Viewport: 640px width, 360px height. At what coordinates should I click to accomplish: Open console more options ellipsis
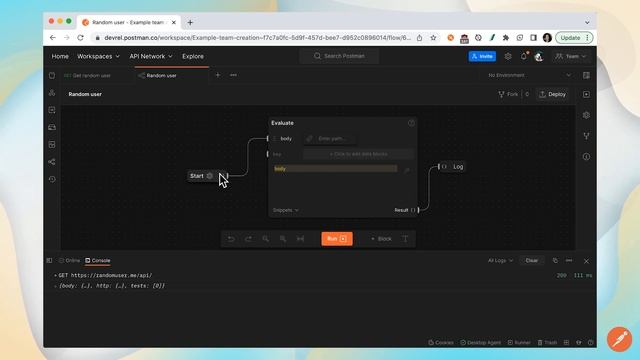point(569,260)
